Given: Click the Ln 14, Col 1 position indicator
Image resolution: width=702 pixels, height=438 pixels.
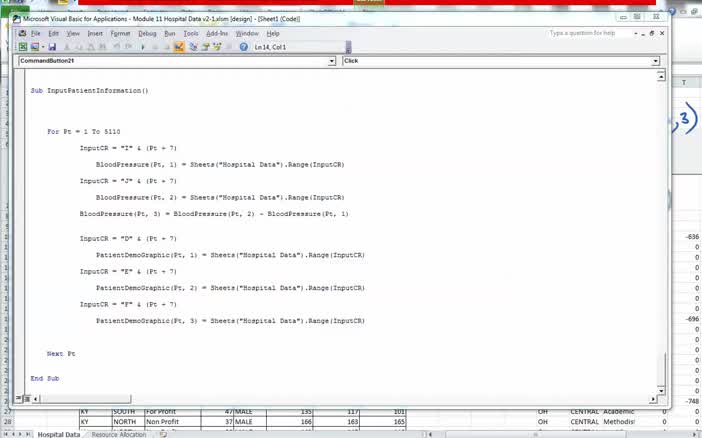Looking at the screenshot, I should click(x=270, y=47).
